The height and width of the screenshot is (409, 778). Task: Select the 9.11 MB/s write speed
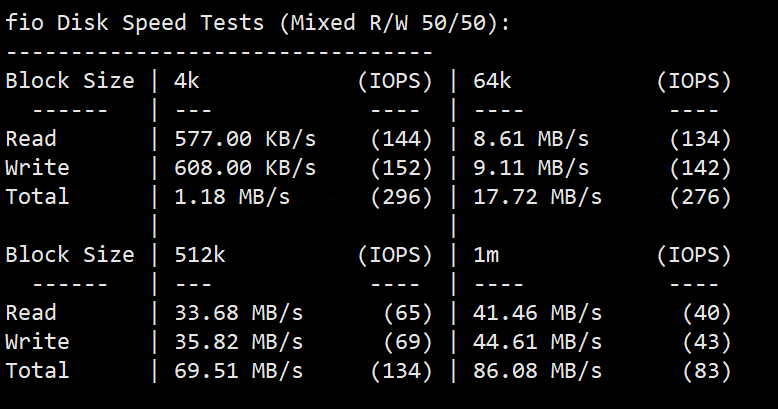tap(531, 168)
